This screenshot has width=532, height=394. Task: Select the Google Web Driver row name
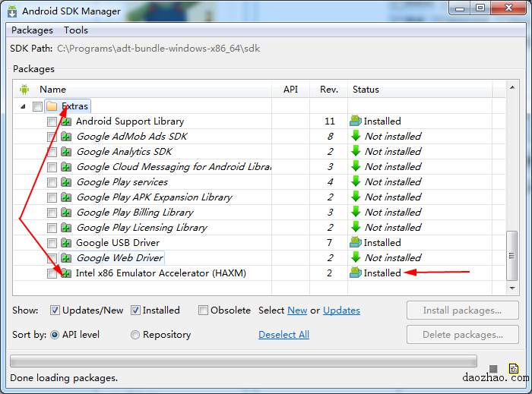tap(120, 258)
